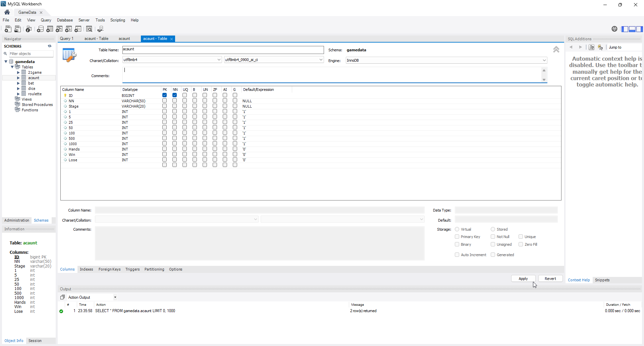
Task: Expand the 21game table node
Action: (18, 72)
